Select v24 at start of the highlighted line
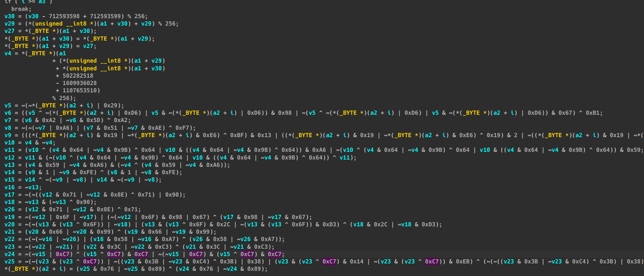 pyautogui.click(x=9, y=254)
